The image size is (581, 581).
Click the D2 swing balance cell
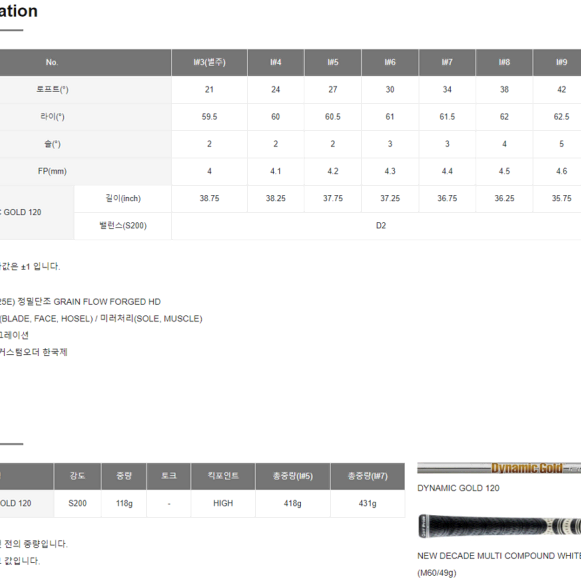376,226
